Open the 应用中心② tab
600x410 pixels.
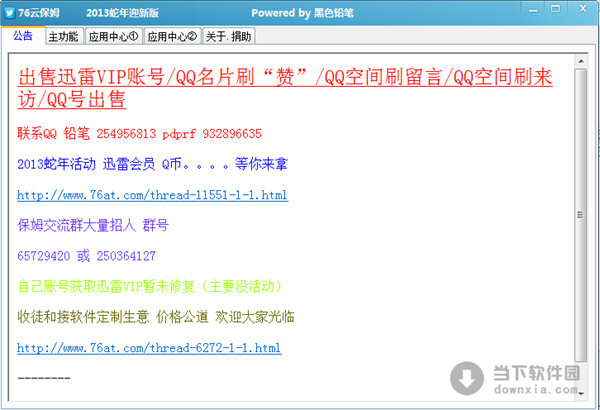click(172, 37)
